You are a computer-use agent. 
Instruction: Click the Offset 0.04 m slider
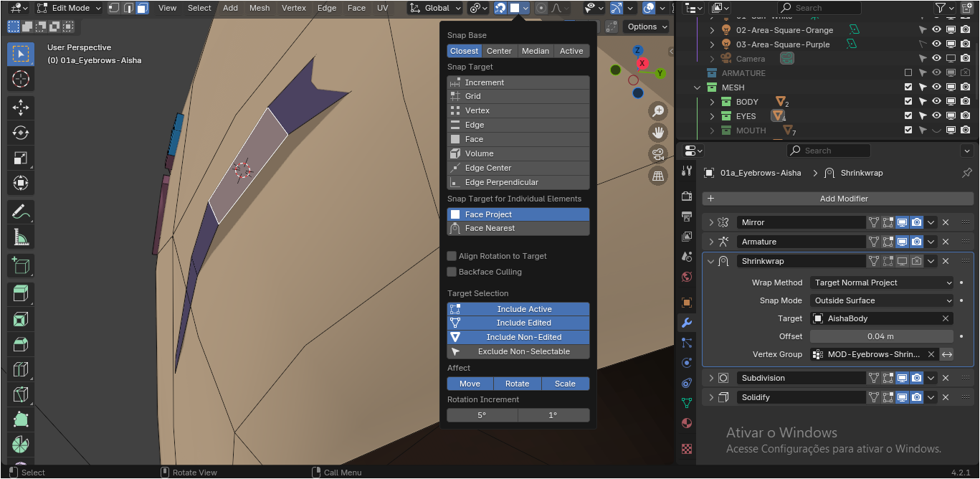pyautogui.click(x=882, y=336)
